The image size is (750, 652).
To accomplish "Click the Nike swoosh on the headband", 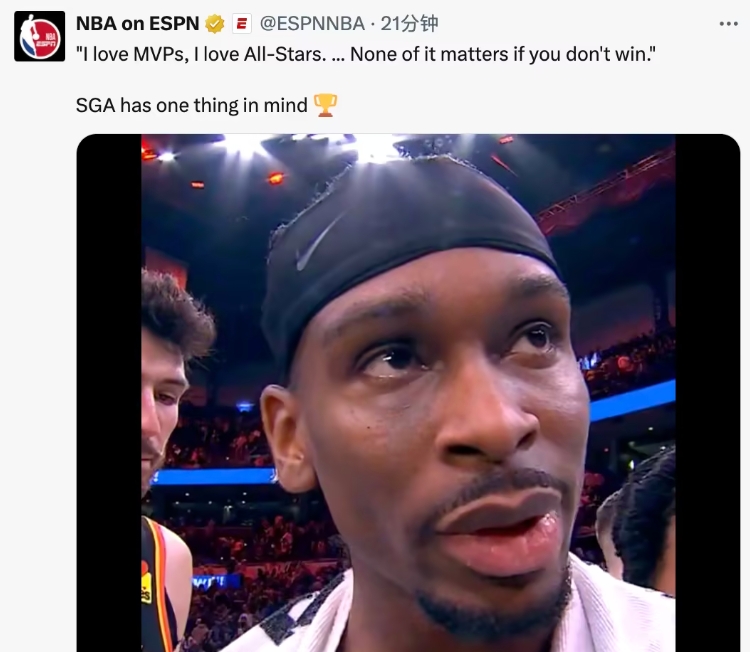I will pos(318,243).
